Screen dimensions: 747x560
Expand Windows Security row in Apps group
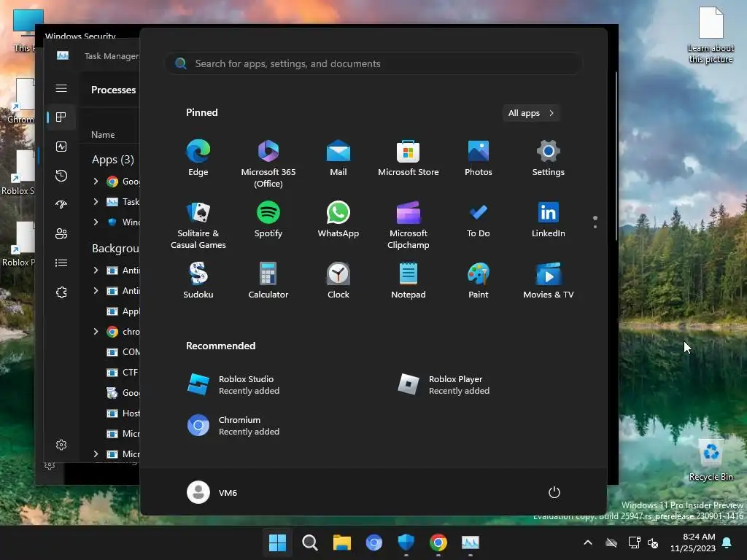click(x=96, y=222)
